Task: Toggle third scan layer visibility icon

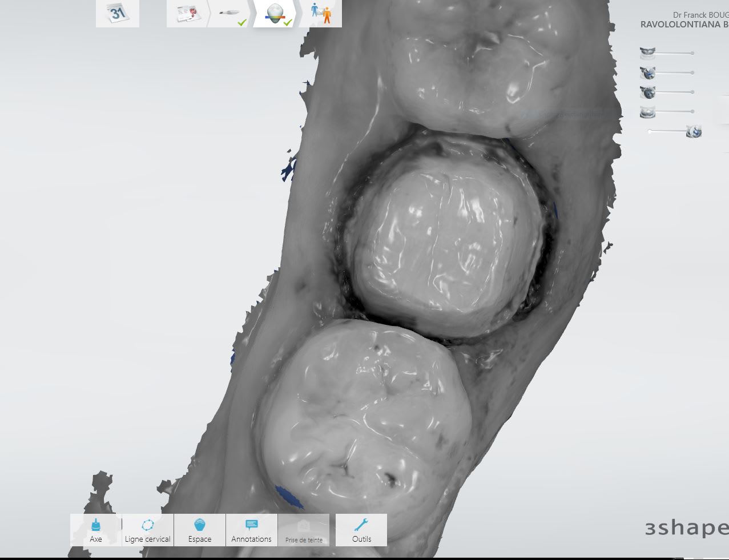Action: [647, 92]
